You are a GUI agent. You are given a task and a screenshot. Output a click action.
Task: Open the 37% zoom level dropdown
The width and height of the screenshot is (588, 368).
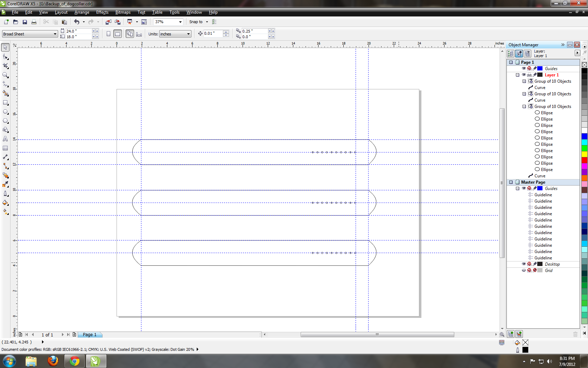[x=180, y=22]
